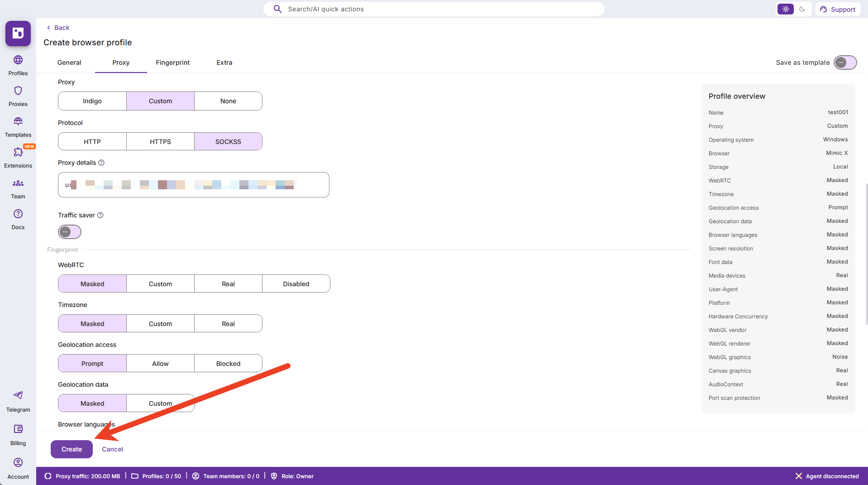
Task: Set Geolocation access to Blocked
Action: tap(228, 364)
